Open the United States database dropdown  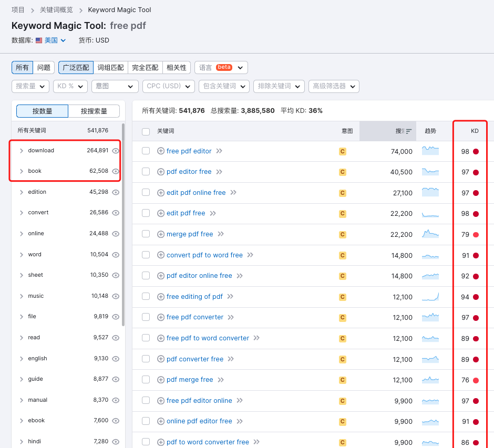pos(51,40)
